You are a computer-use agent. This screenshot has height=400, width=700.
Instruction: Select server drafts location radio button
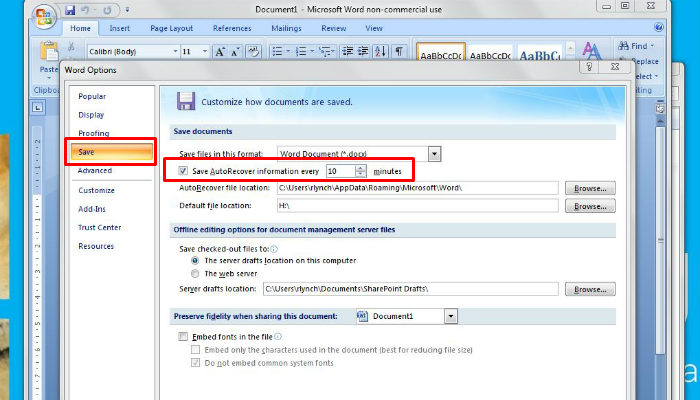[195, 260]
